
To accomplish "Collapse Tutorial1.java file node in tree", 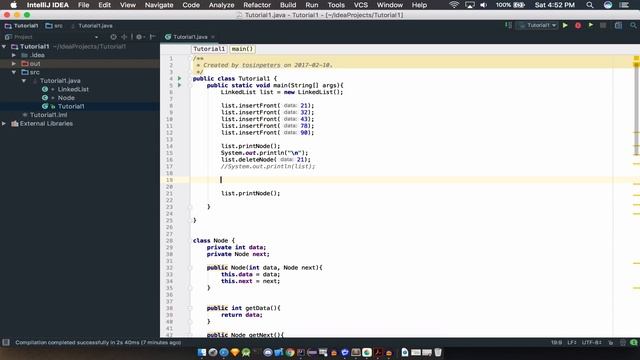I will [24, 81].
